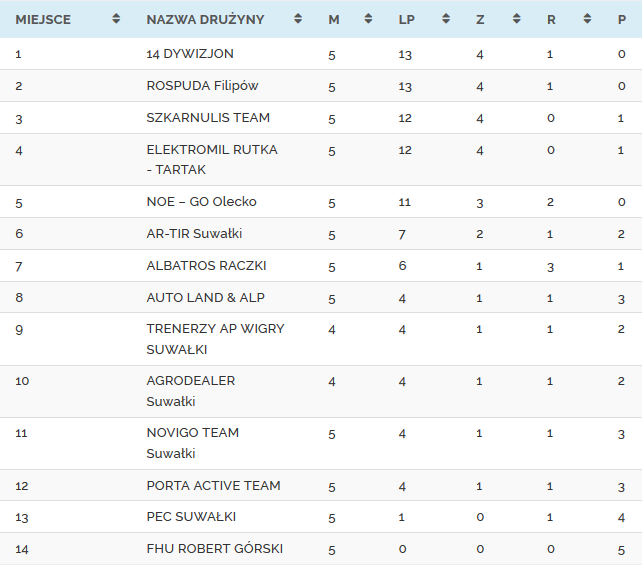The image size is (642, 565).
Task: Click sort arrows right of M header
Action: point(368,19)
